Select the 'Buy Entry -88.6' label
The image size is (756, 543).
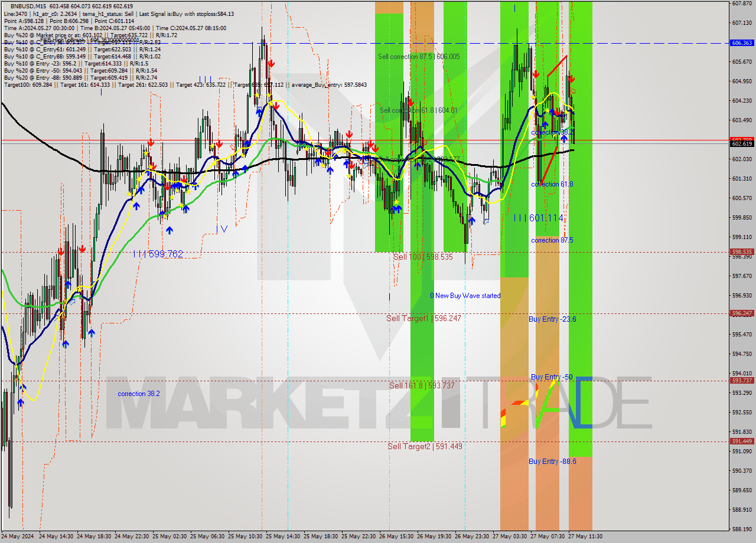[552, 462]
